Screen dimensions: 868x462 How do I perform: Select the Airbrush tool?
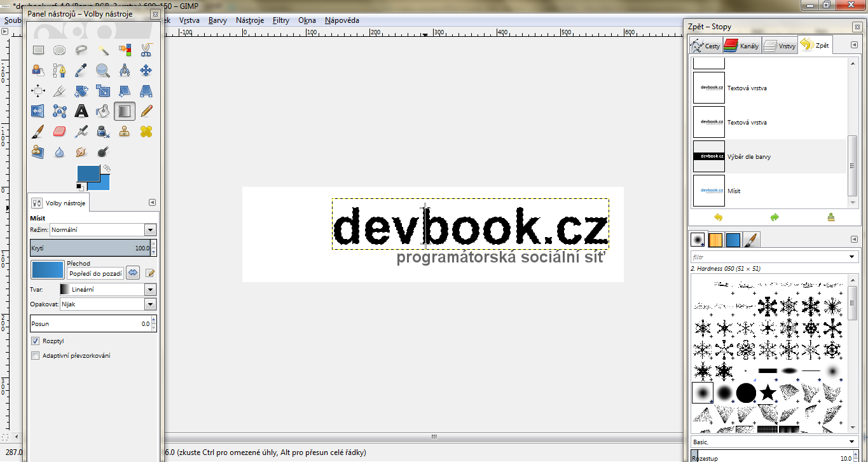pyautogui.click(x=81, y=132)
